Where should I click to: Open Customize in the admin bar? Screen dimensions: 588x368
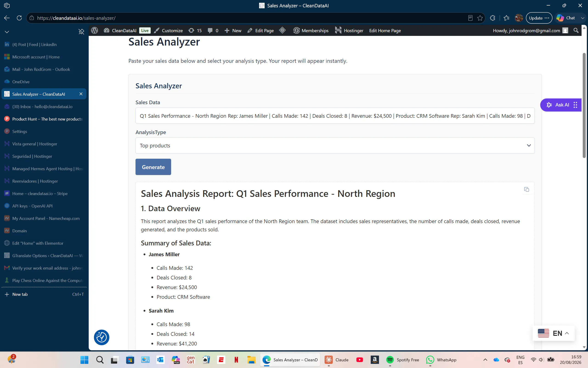coord(168,30)
